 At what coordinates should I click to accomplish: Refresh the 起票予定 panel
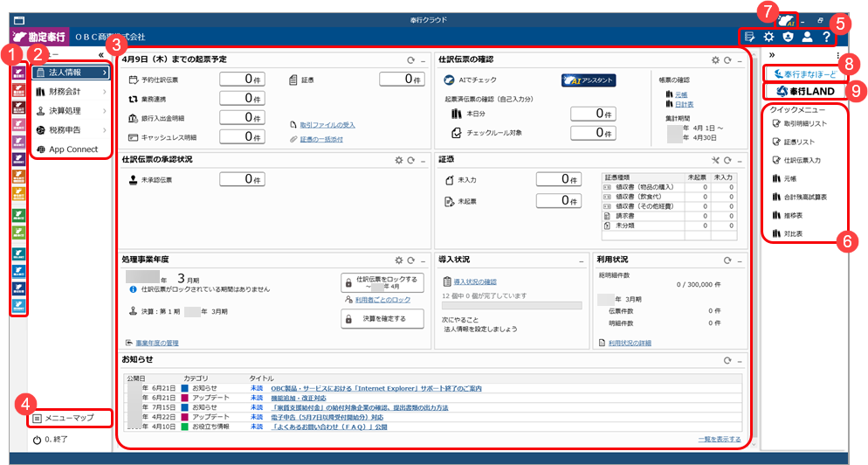410,60
